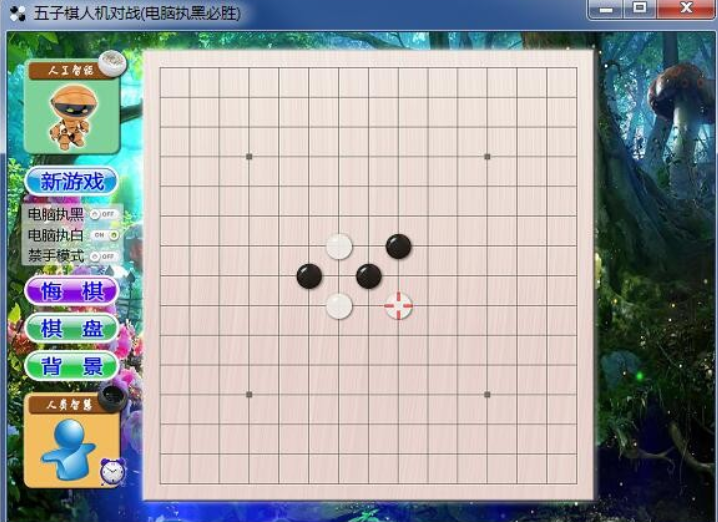Click the top-left star point on board
This screenshot has width=718, height=522.
pyautogui.click(x=249, y=157)
